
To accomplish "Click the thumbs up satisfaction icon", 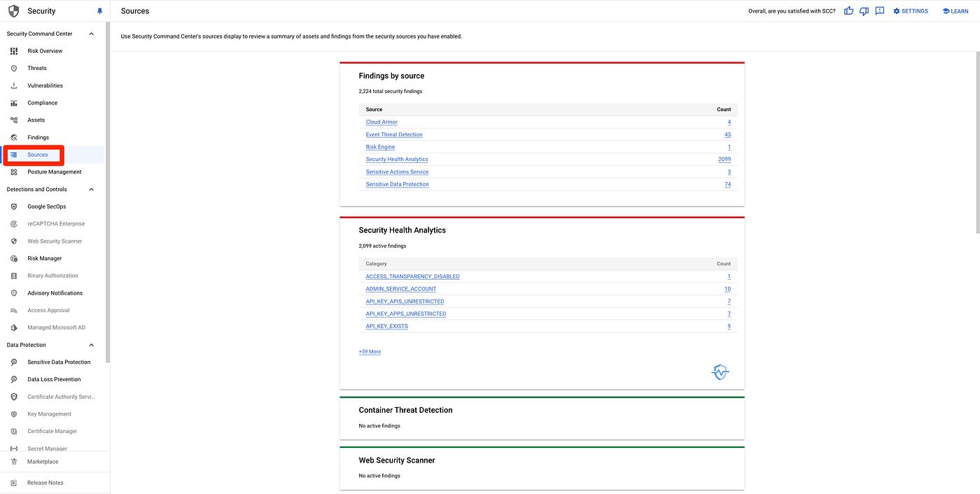I will [x=848, y=11].
